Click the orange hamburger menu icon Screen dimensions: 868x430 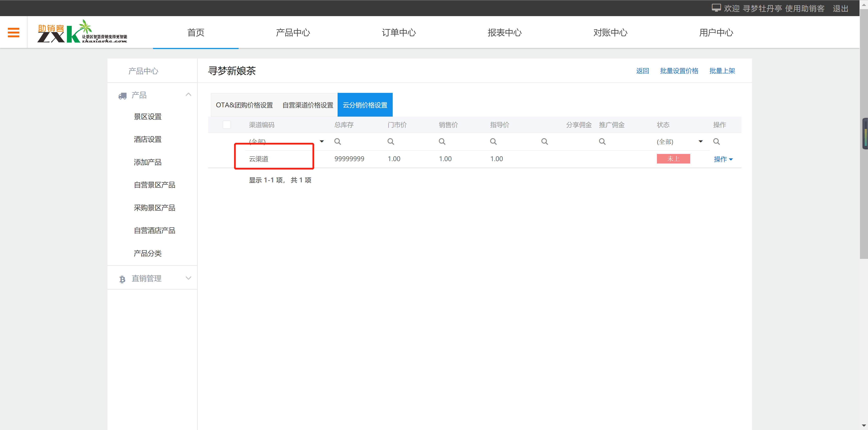(x=14, y=32)
